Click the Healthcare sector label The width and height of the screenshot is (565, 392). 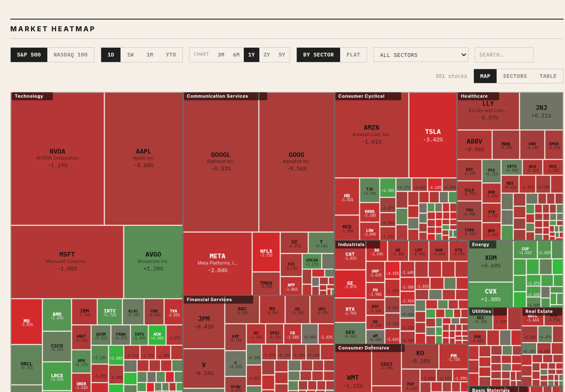coord(478,96)
